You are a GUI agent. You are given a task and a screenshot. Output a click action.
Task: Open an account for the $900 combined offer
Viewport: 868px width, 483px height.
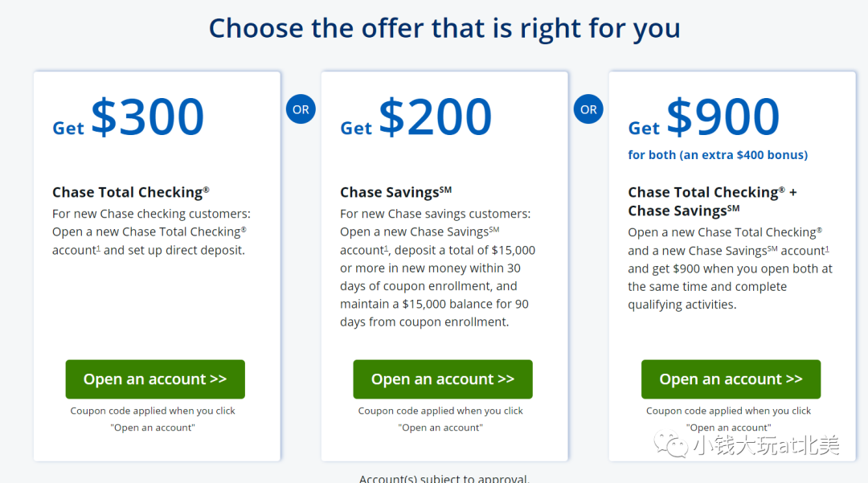(x=731, y=379)
